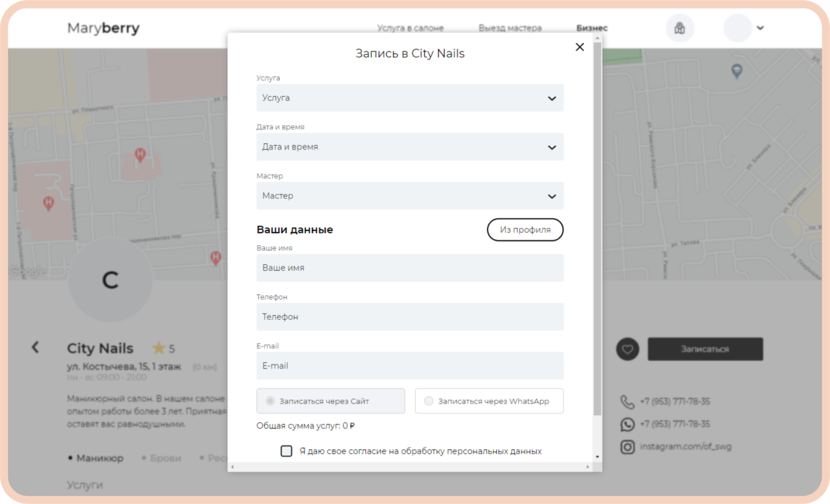
Task: Click the dialog vertical scrollbar thumb
Action: pyautogui.click(x=597, y=229)
